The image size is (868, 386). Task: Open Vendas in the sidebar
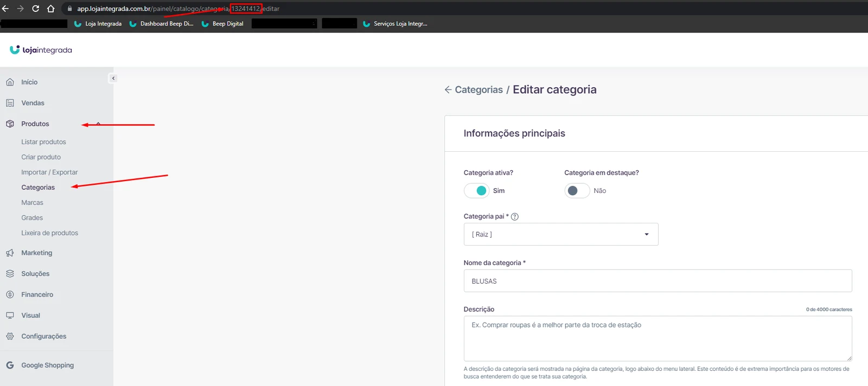tap(33, 103)
